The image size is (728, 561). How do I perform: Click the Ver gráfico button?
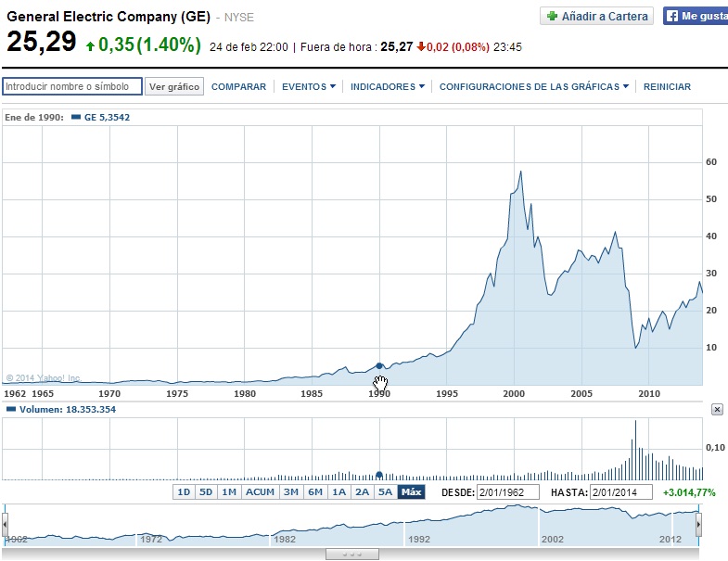pos(174,86)
